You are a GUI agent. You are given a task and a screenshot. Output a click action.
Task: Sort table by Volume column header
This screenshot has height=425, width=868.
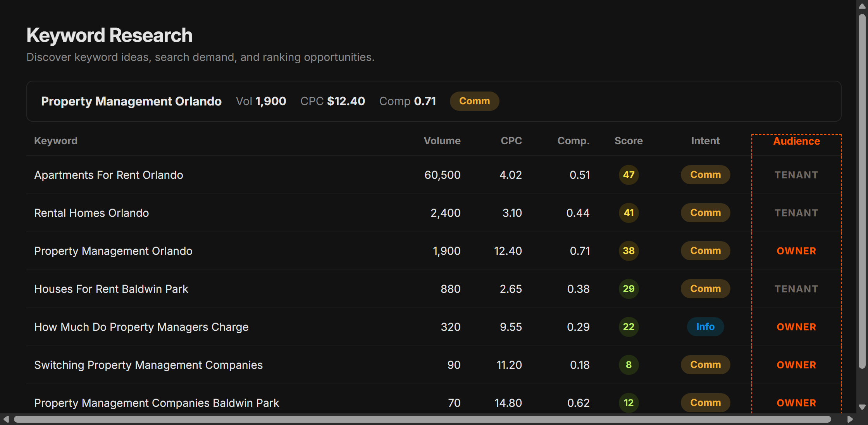coord(442,141)
